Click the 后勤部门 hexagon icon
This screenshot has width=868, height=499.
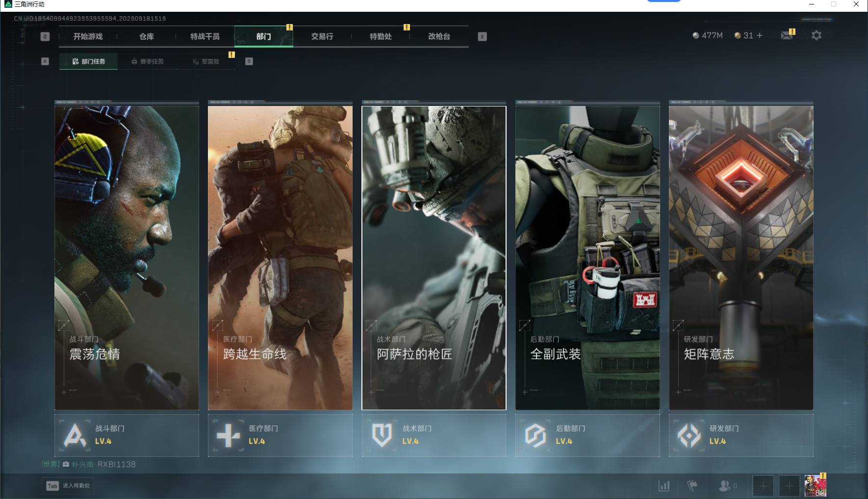(x=535, y=435)
